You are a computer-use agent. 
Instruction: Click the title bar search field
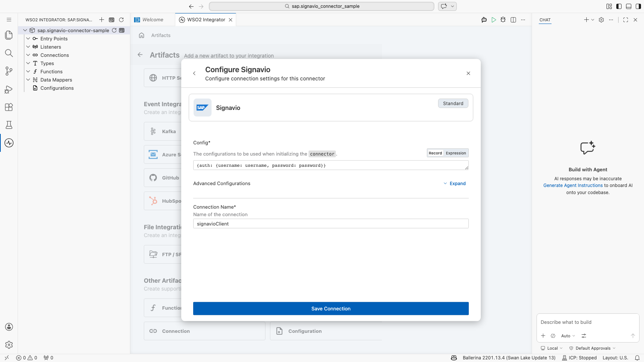tap(322, 6)
